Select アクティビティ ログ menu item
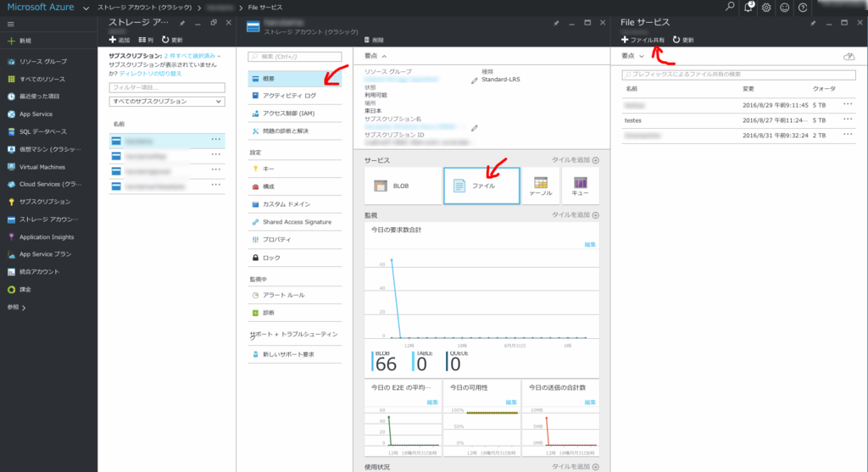 294,96
